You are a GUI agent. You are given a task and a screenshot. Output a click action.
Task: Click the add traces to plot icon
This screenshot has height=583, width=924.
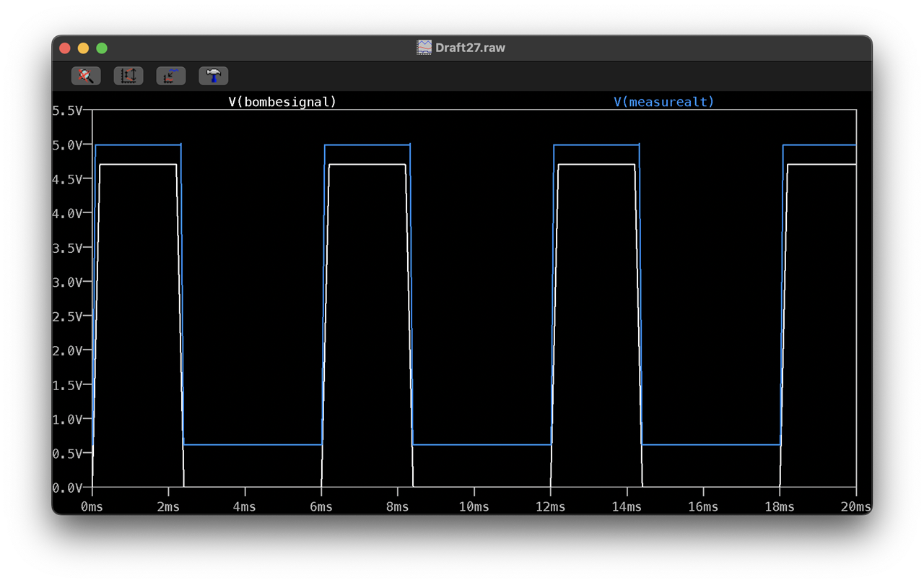(x=171, y=75)
